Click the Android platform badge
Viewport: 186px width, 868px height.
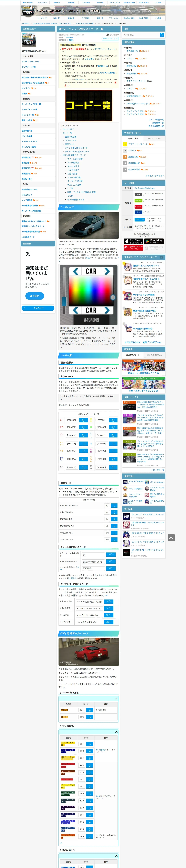pyautogui.click(x=138, y=201)
